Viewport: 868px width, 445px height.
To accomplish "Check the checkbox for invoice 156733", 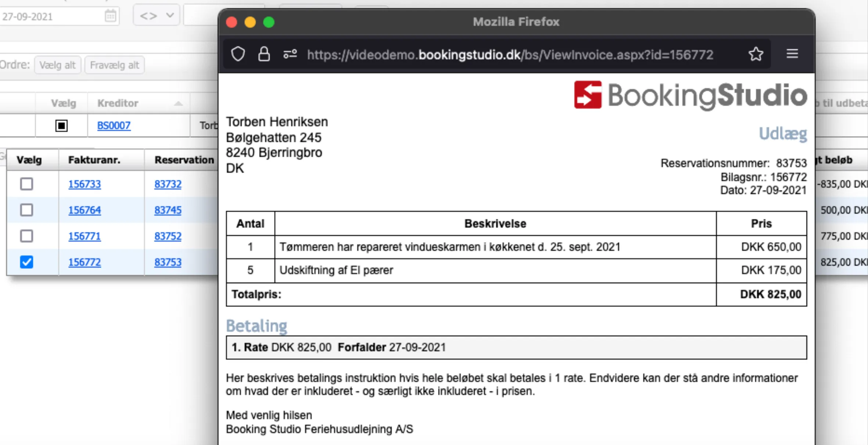I will (x=26, y=184).
